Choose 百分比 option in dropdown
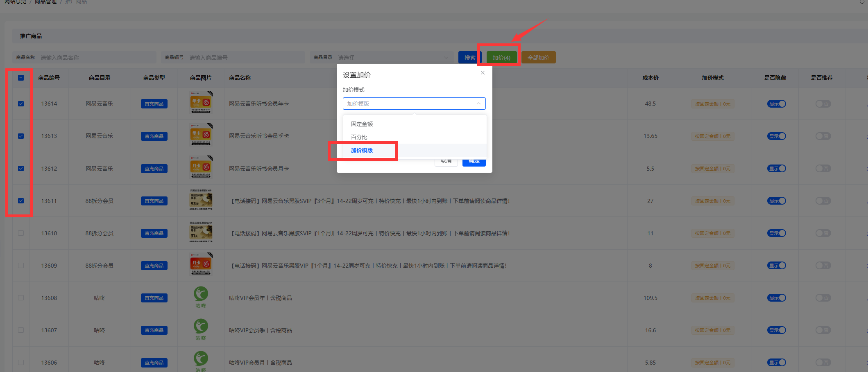The width and height of the screenshot is (868, 372). pyautogui.click(x=359, y=137)
